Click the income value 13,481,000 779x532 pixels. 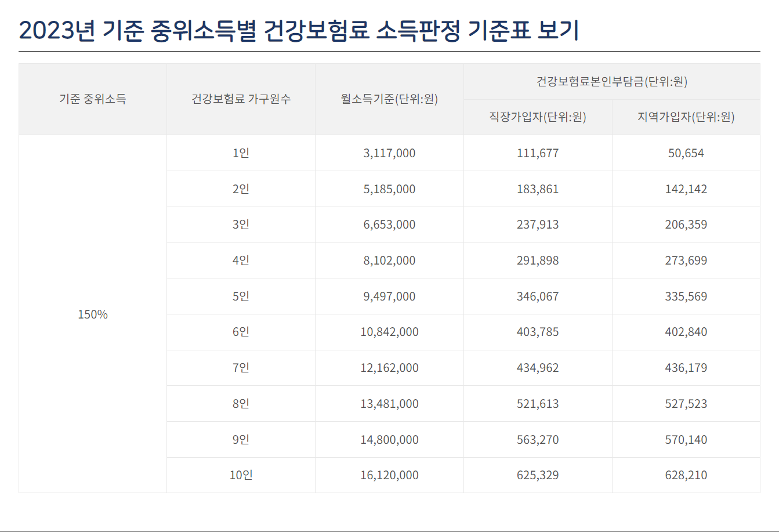tap(389, 404)
